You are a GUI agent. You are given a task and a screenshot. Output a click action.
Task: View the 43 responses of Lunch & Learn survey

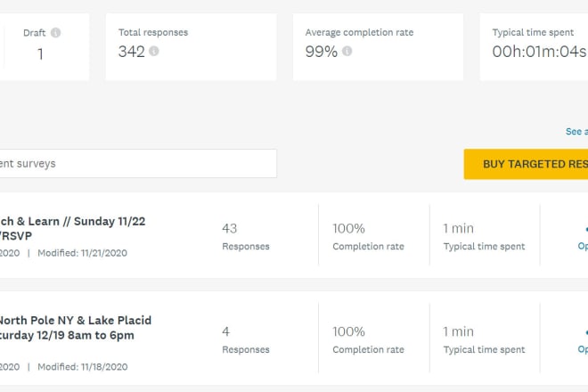tap(245, 236)
